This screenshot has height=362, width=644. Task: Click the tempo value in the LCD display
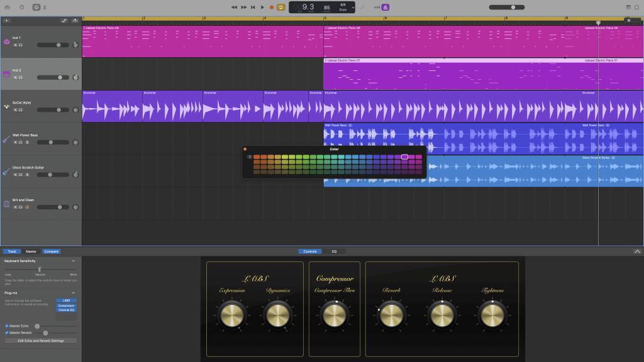327,7
